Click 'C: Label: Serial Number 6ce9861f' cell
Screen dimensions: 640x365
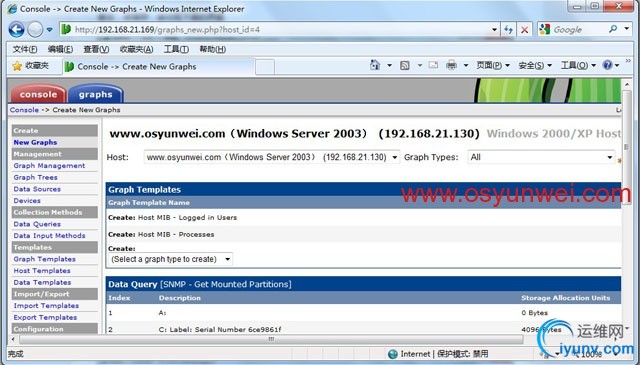tap(220, 329)
